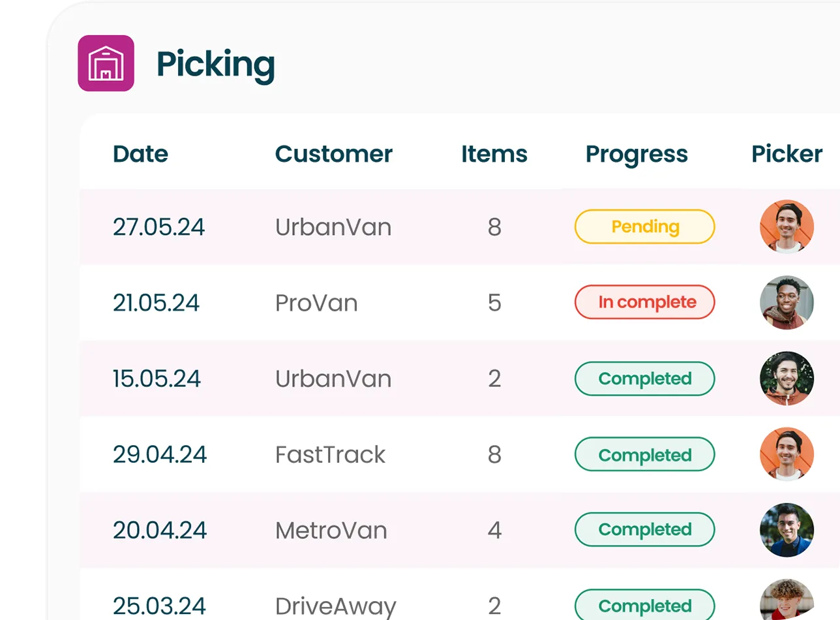This screenshot has height=620, width=840.
Task: Select picker avatar on DriveAway row
Action: coord(787,600)
